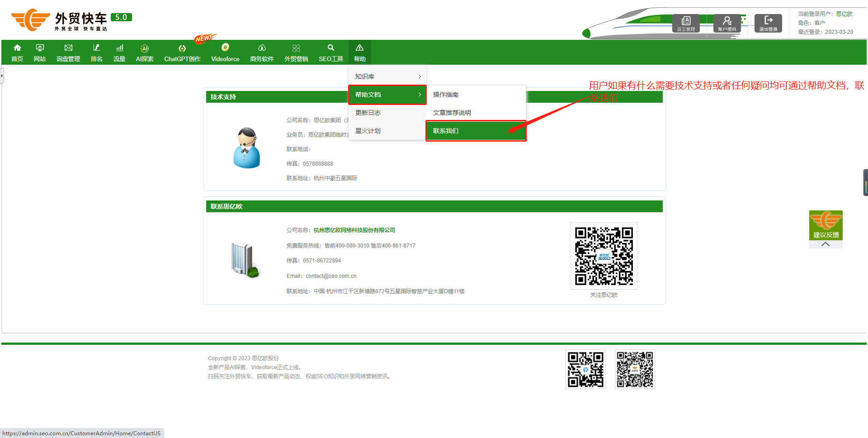Open the 帮助 help warning icon

tap(360, 48)
